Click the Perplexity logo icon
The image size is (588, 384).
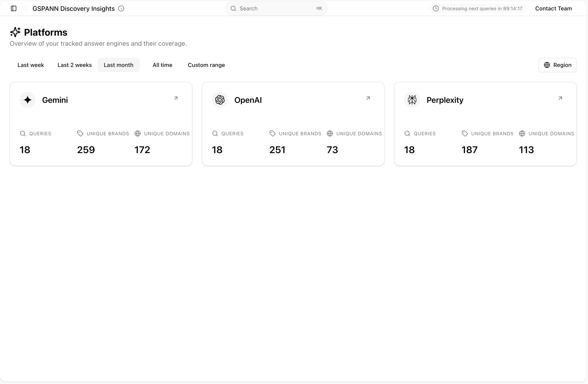click(x=412, y=100)
